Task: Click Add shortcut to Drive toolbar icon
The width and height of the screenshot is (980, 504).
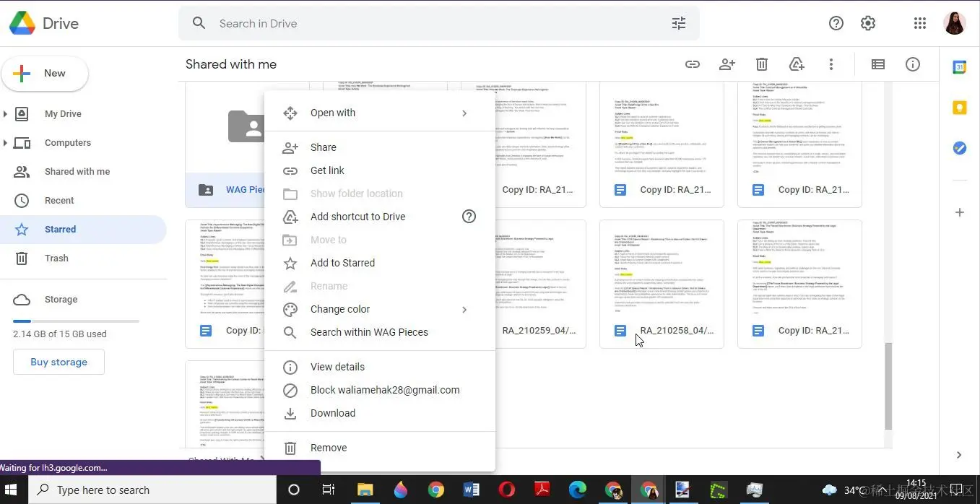Action: pyautogui.click(x=797, y=64)
